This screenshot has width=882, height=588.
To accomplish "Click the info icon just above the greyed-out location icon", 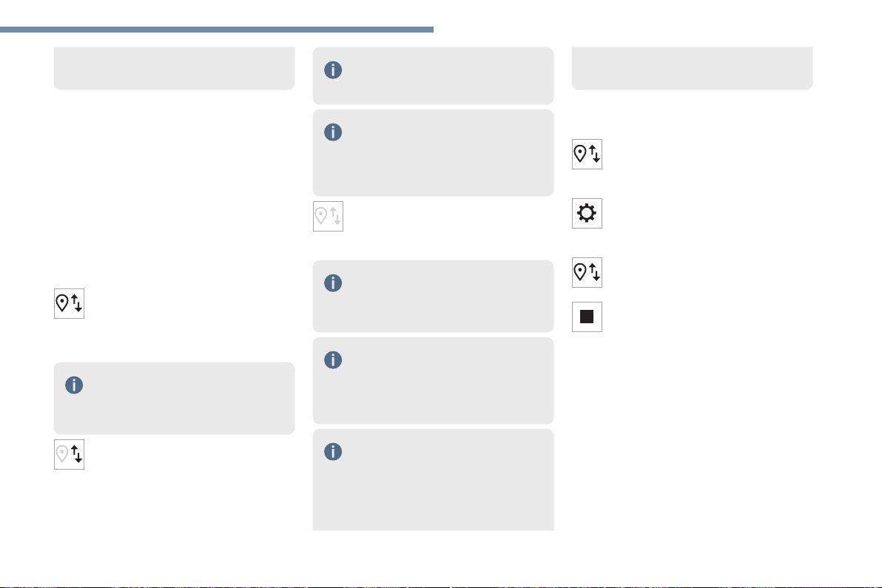I will [x=333, y=132].
